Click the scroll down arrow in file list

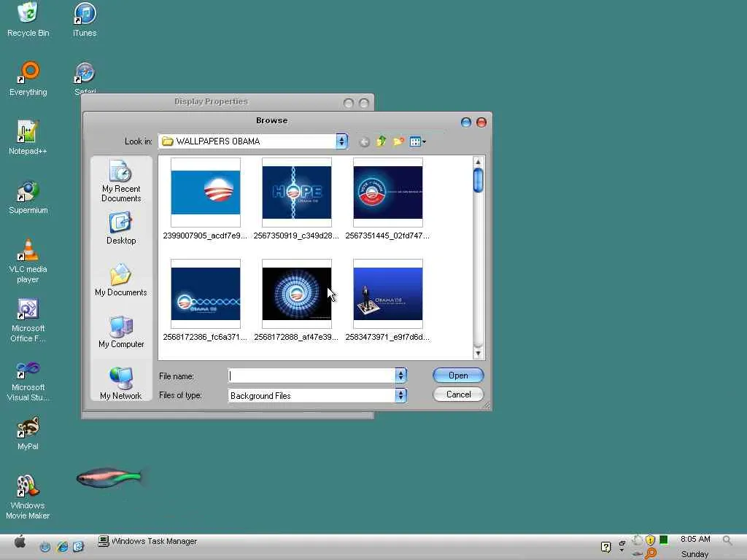[x=478, y=354]
